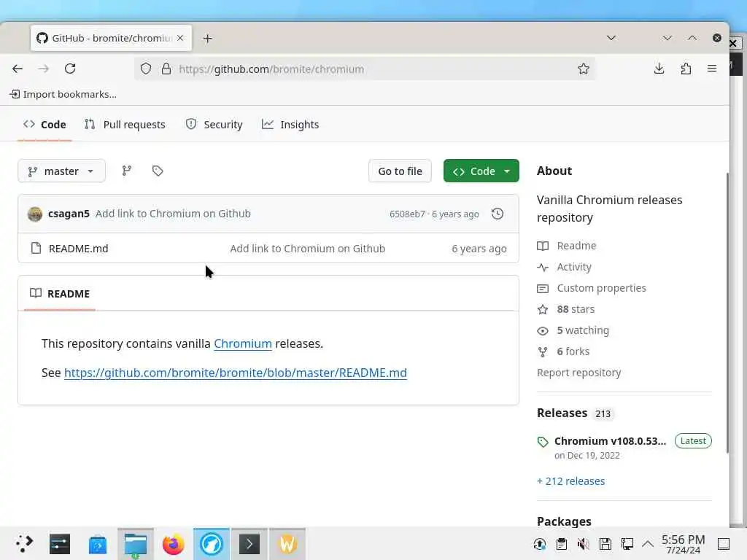This screenshot has width=747, height=560.
Task: Open the Insights tab
Action: point(290,125)
